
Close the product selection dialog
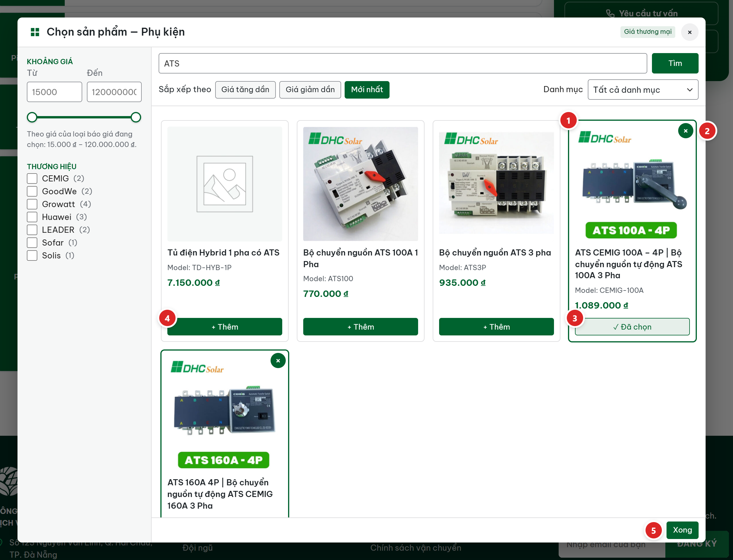pyautogui.click(x=690, y=32)
